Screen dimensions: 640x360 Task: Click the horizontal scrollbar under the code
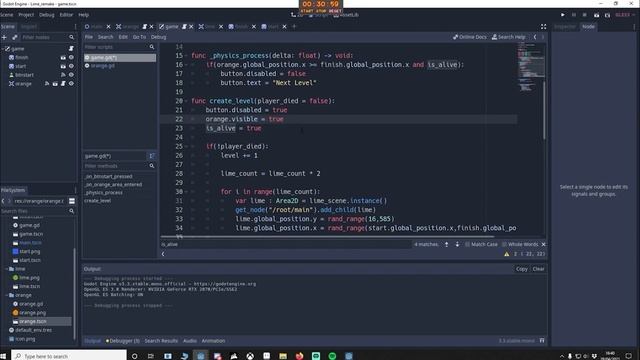point(327,236)
